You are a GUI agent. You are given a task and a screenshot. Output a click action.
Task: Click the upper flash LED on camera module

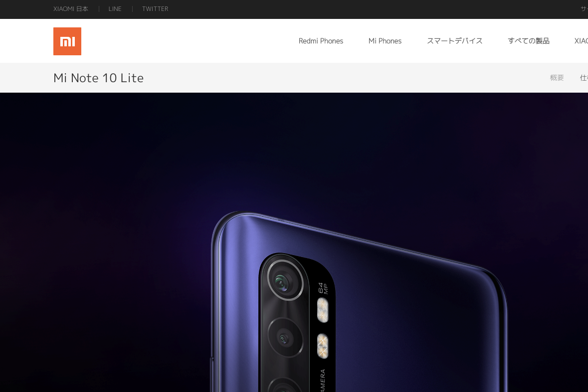pos(323,310)
